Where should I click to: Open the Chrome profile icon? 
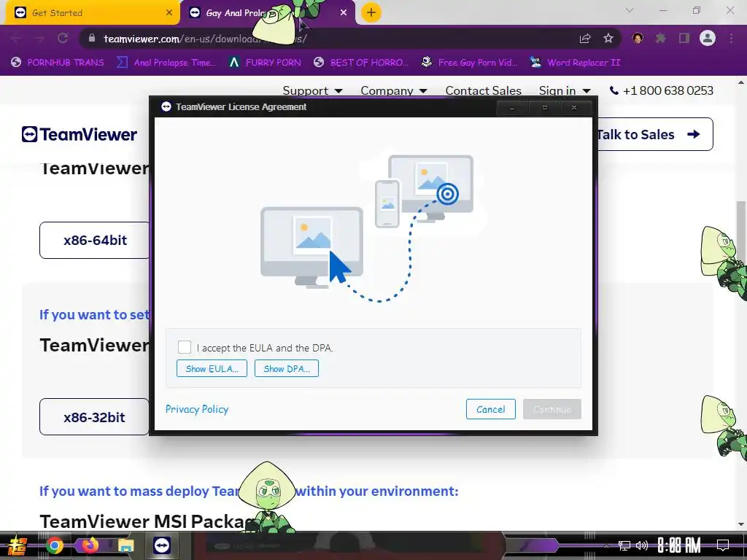point(708,38)
